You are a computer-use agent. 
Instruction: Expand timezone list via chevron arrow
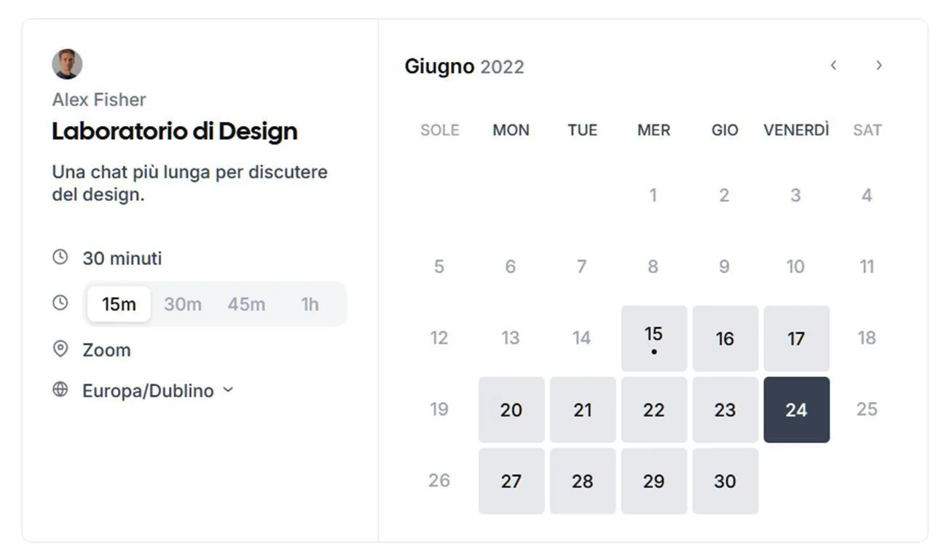click(x=228, y=390)
